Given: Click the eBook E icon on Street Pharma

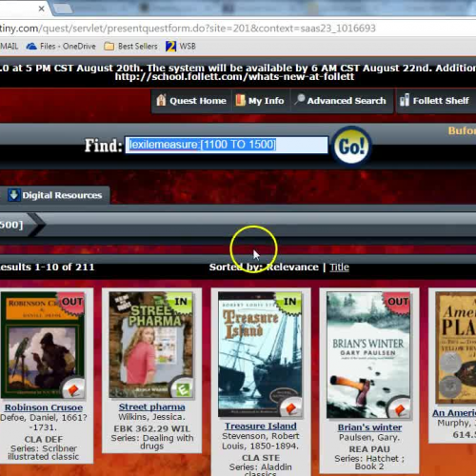Looking at the screenshot, I should click(x=182, y=387).
